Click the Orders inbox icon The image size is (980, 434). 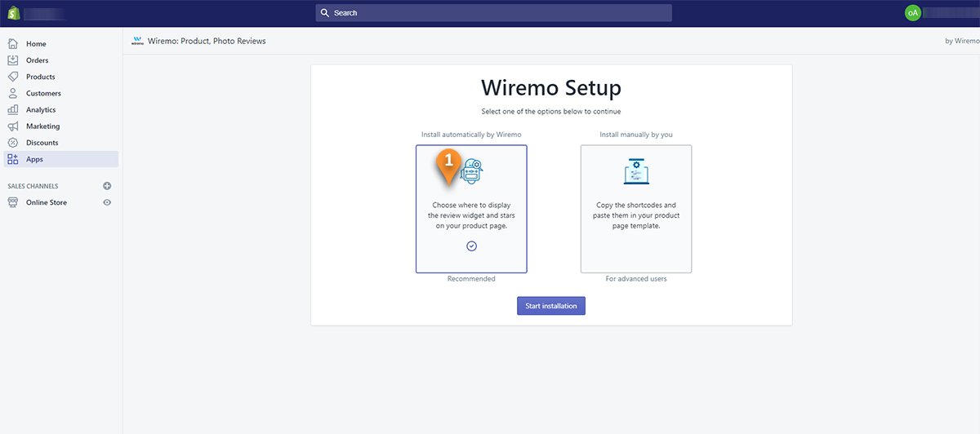click(12, 60)
